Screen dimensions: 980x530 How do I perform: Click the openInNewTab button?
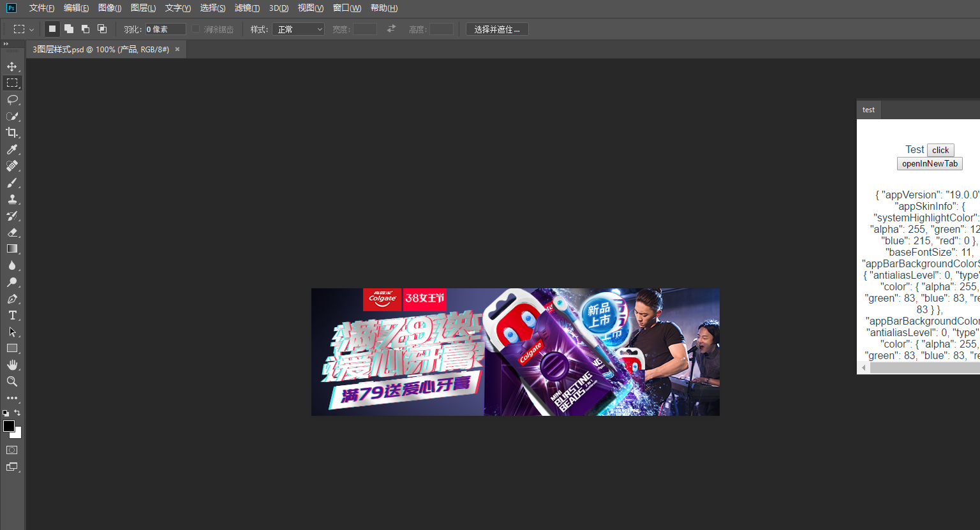click(930, 163)
